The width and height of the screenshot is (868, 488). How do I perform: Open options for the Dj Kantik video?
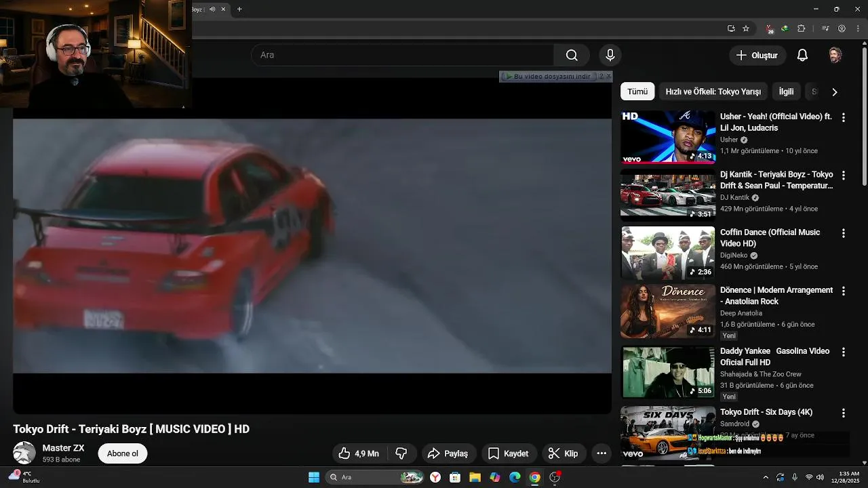pos(844,175)
